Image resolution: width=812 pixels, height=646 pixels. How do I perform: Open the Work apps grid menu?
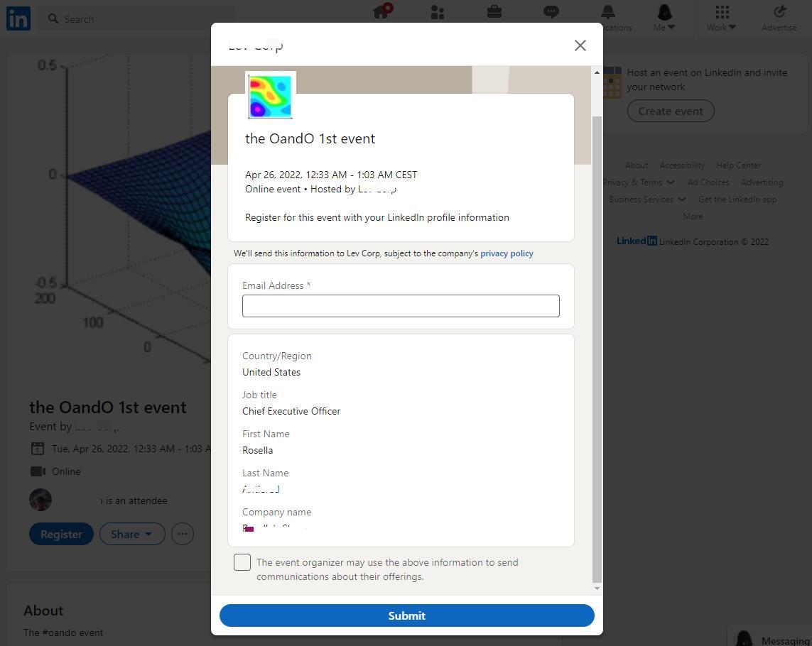coord(721,18)
